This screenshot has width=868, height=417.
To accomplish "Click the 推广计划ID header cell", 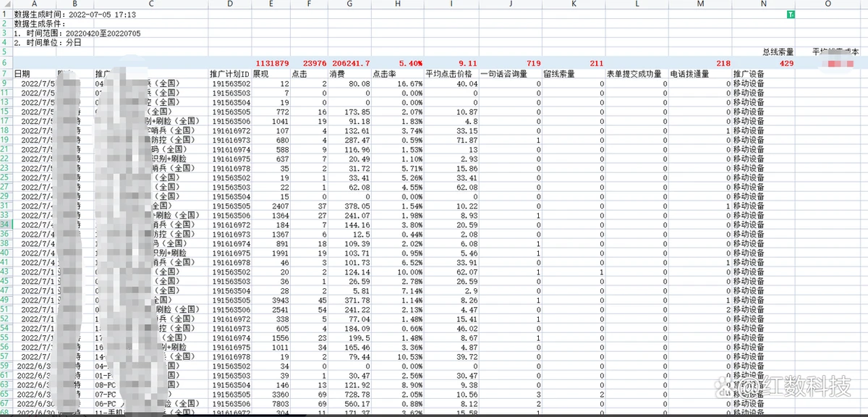I will point(229,74).
